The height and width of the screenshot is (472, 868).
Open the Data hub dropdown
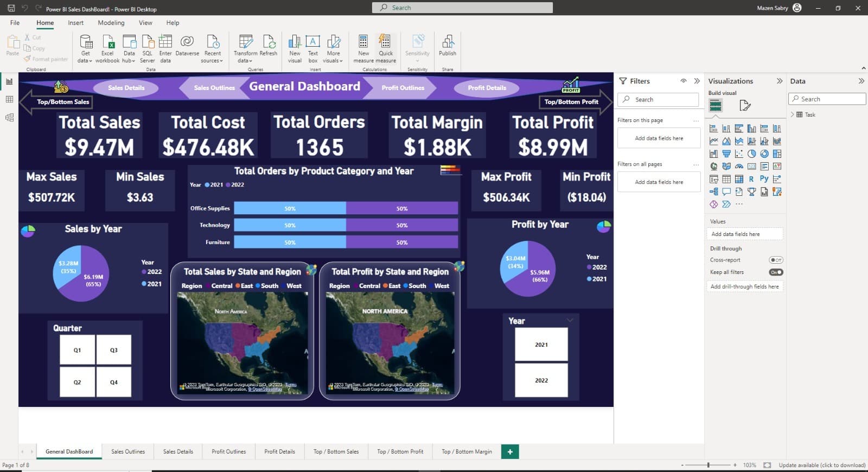click(x=129, y=49)
